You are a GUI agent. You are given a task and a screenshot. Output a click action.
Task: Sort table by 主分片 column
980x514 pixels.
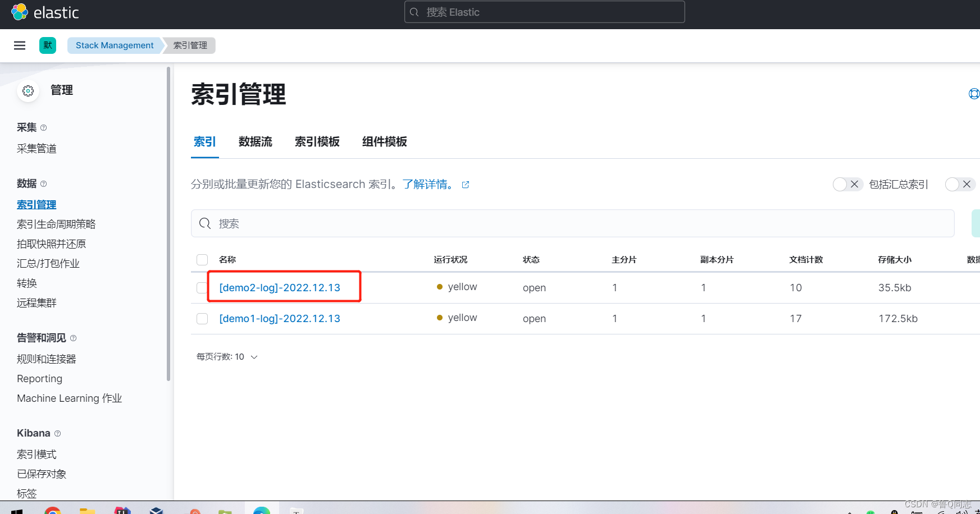click(x=625, y=260)
